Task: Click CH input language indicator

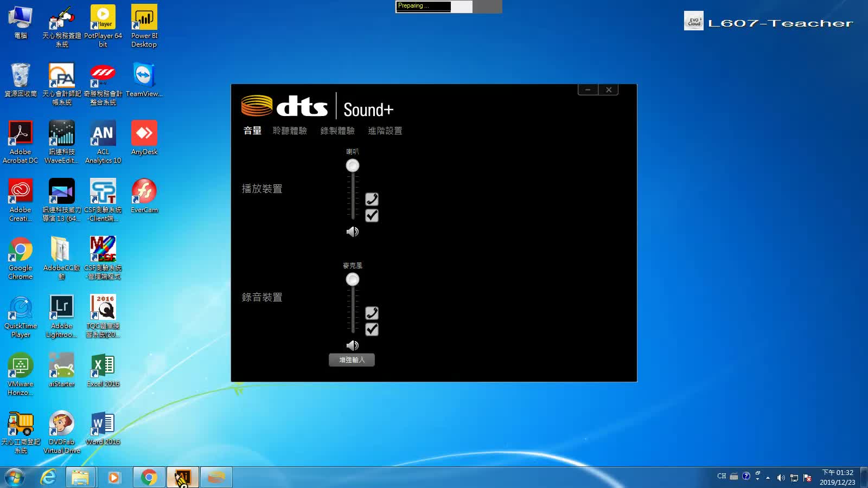Action: click(722, 476)
